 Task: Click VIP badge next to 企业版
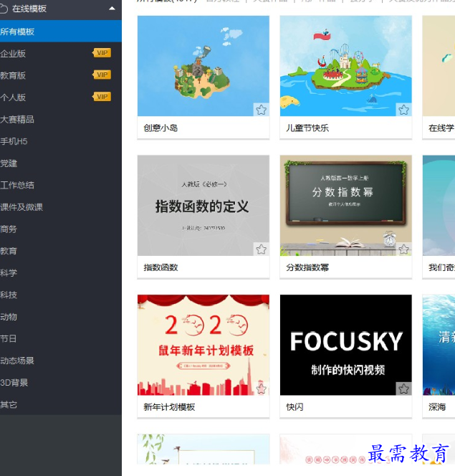[102, 53]
